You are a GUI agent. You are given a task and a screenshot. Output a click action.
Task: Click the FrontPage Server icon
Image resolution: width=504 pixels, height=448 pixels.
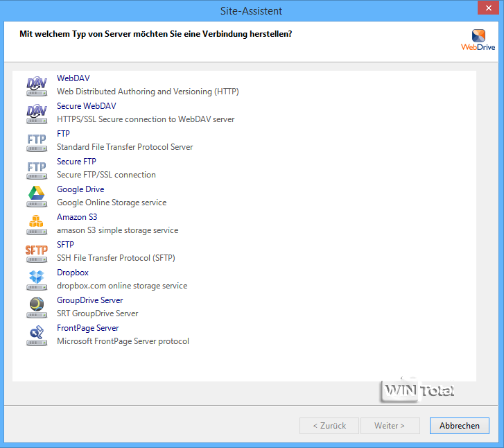[x=37, y=336]
